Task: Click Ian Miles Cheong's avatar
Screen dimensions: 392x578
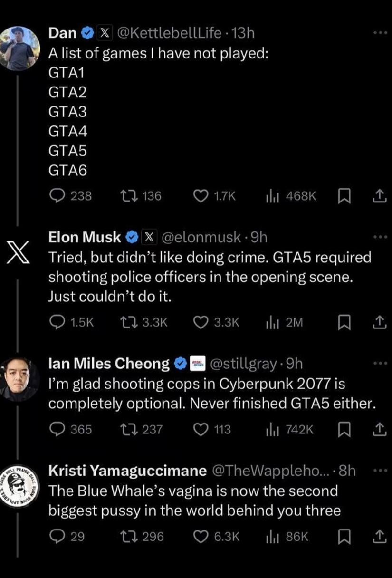Action: click(x=19, y=379)
